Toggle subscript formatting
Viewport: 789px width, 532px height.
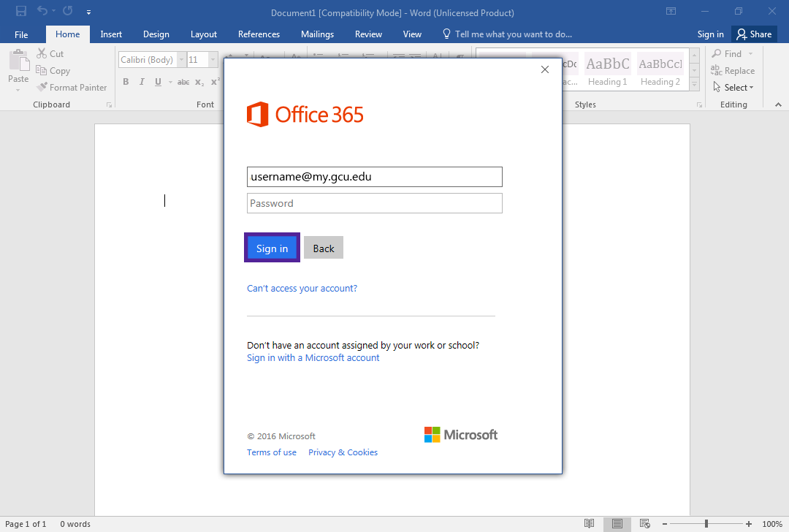pos(199,82)
